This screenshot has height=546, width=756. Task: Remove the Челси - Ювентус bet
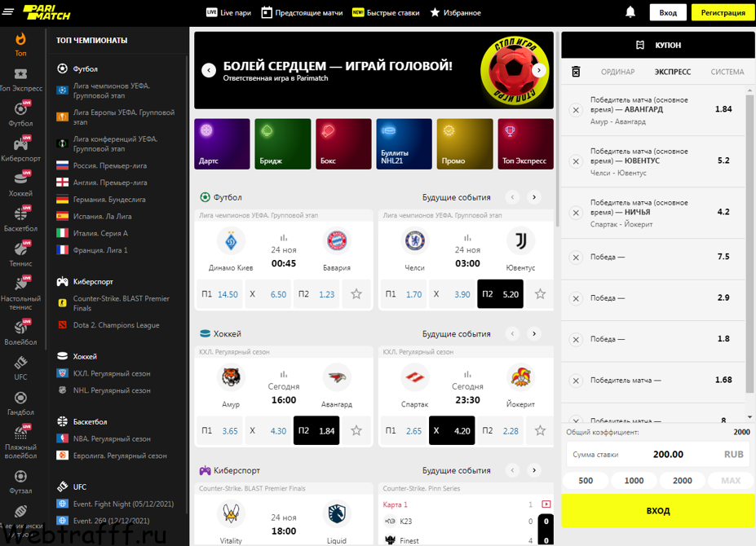576,161
